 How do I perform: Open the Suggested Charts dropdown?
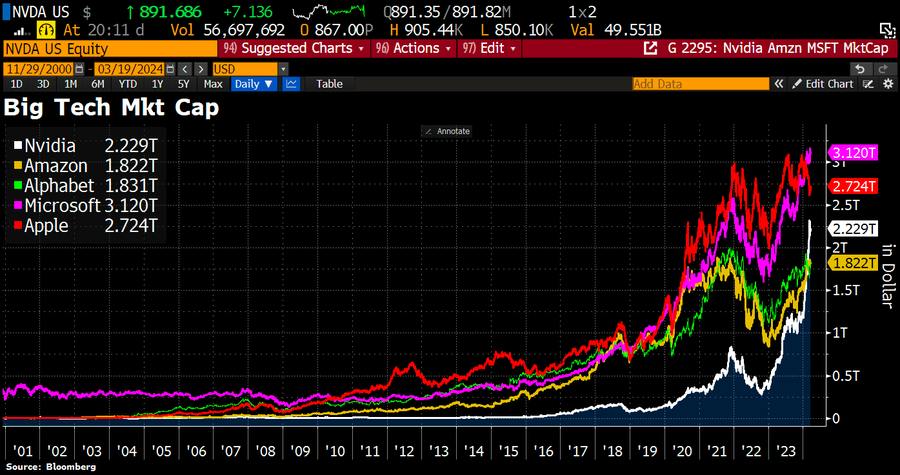point(294,48)
